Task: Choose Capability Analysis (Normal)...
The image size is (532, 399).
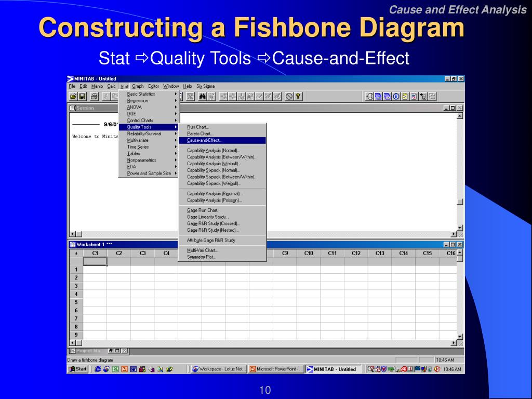Action: (x=222, y=150)
